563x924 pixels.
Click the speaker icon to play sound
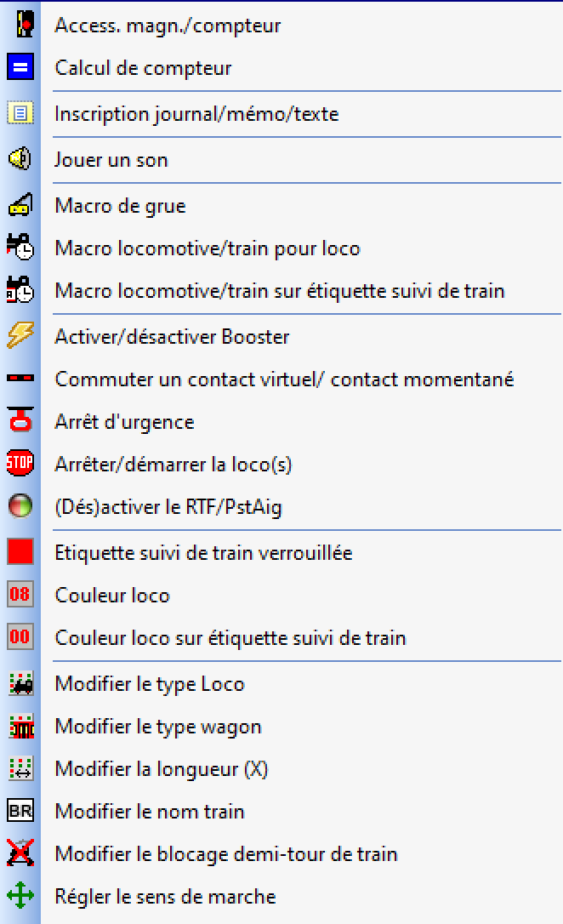pos(20,159)
